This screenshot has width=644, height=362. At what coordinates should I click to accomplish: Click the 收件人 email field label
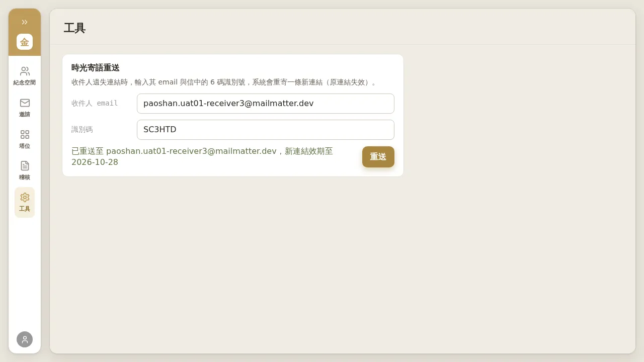95,103
